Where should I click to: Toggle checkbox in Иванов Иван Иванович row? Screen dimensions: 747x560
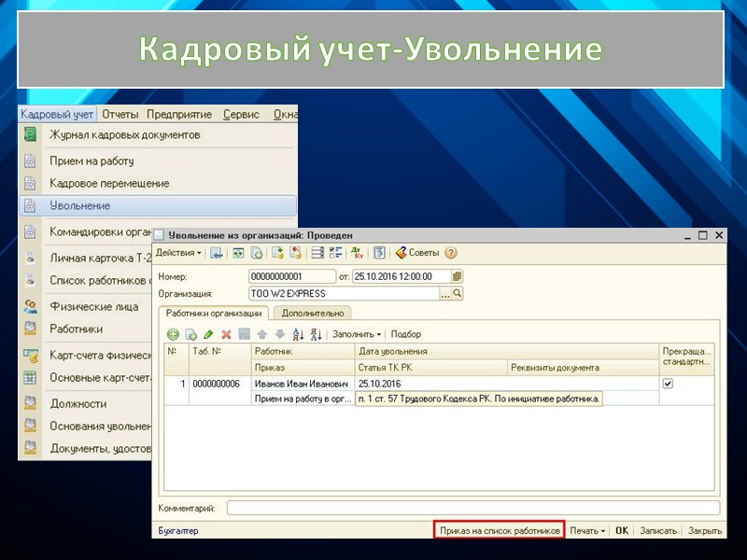668,384
